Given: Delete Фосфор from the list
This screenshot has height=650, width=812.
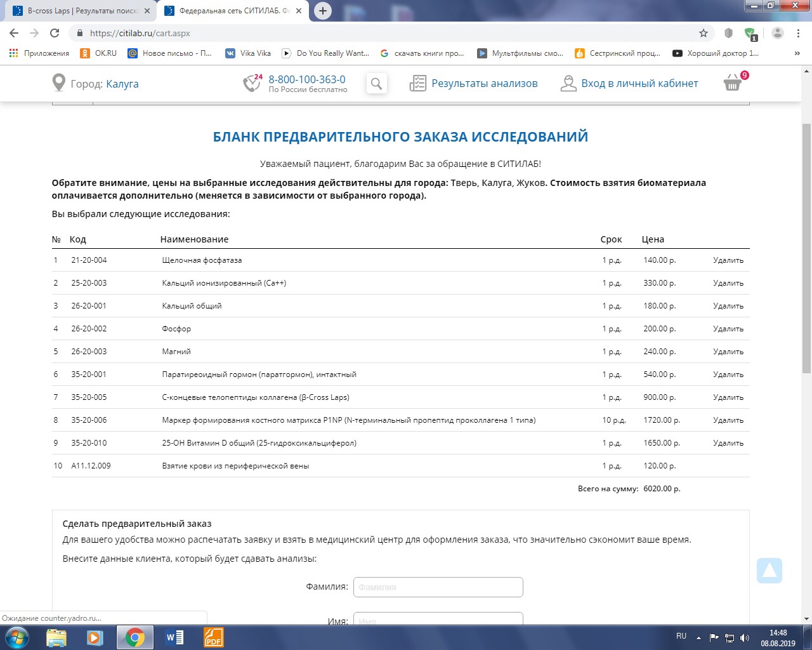Looking at the screenshot, I should tap(728, 329).
